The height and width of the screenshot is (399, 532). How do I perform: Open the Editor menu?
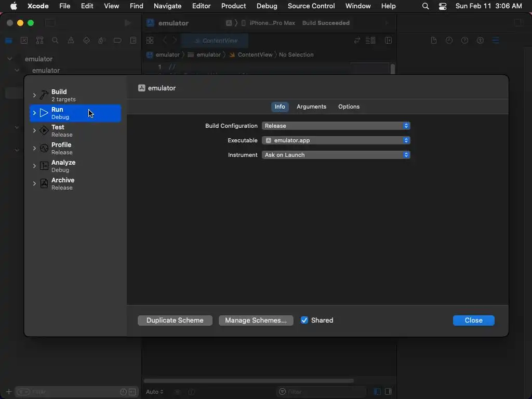[201, 6]
